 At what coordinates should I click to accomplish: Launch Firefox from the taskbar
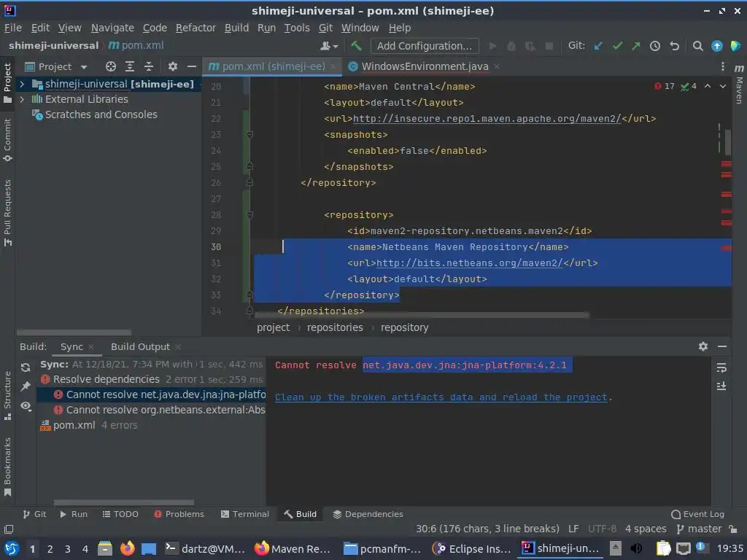click(x=127, y=548)
